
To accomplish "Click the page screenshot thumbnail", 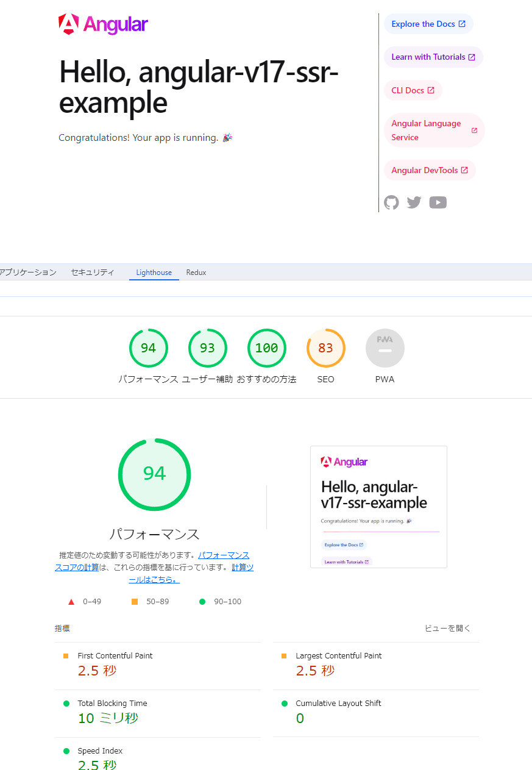I will [378, 507].
